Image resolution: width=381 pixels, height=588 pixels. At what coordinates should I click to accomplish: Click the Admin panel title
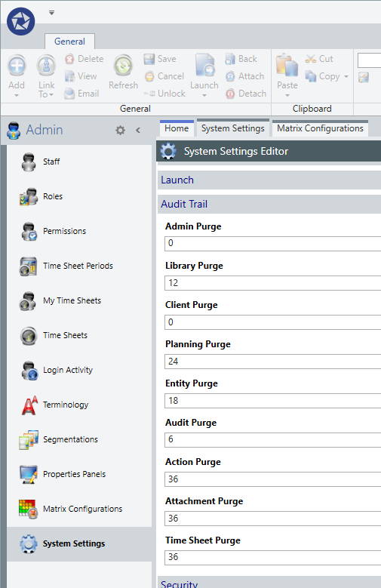(x=45, y=130)
